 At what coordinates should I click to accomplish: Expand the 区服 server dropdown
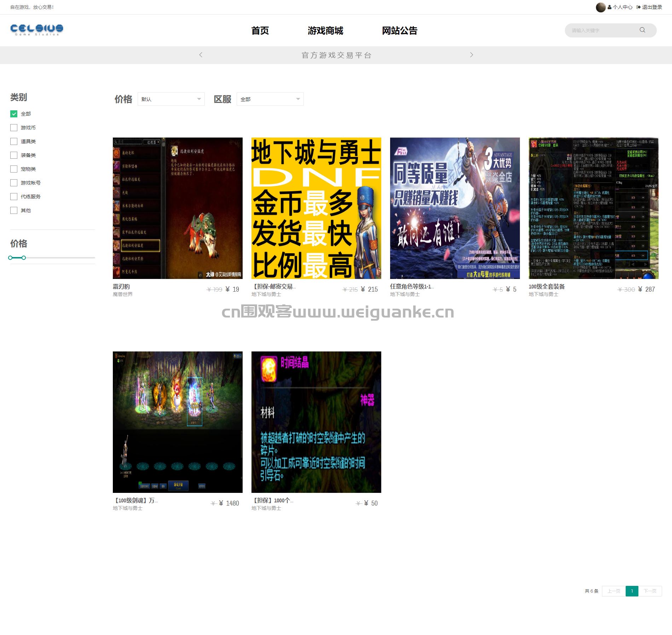click(x=270, y=99)
